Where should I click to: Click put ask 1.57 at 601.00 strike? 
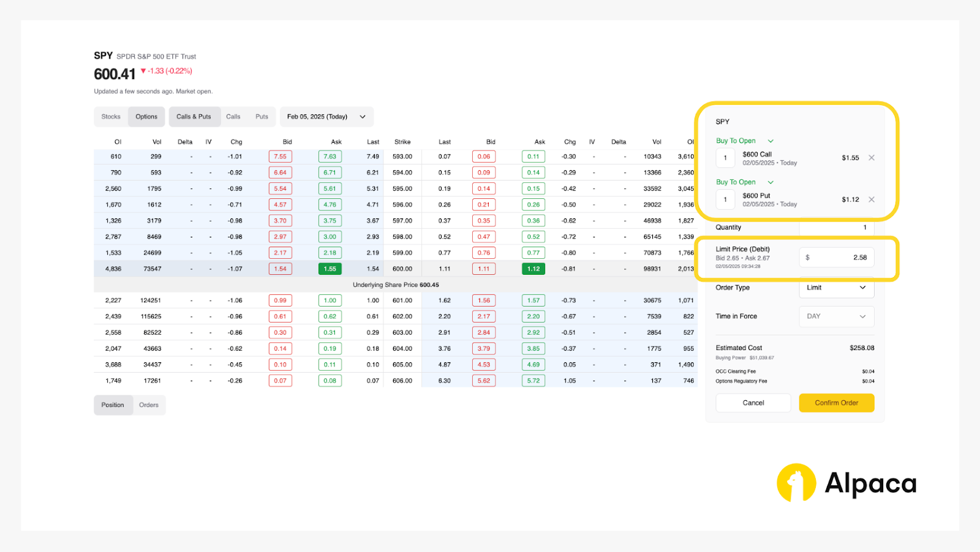(533, 300)
